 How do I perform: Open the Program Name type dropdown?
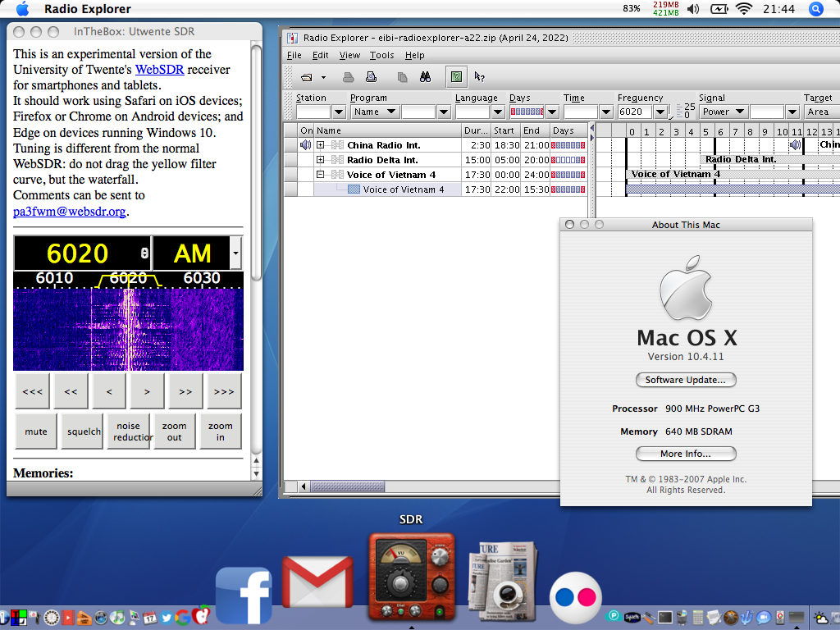pyautogui.click(x=374, y=112)
